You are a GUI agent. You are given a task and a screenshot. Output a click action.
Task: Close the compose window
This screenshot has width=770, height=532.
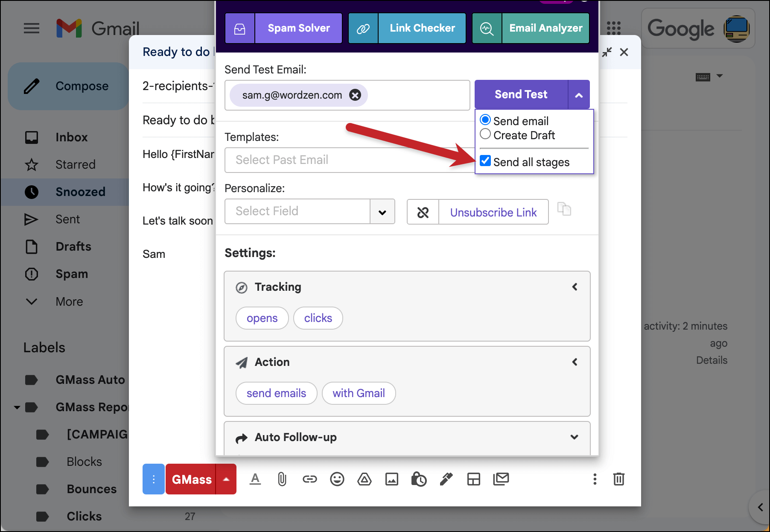[x=624, y=52]
